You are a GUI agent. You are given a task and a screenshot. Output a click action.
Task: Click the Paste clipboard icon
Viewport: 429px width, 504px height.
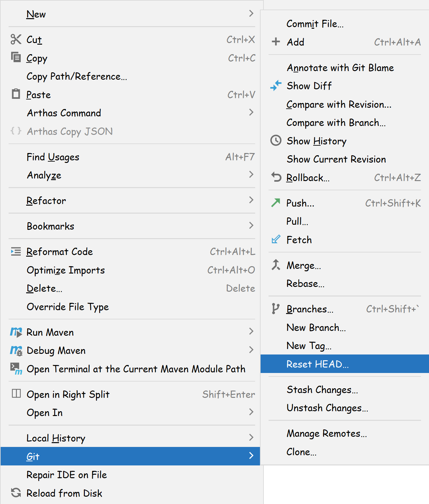(x=16, y=94)
